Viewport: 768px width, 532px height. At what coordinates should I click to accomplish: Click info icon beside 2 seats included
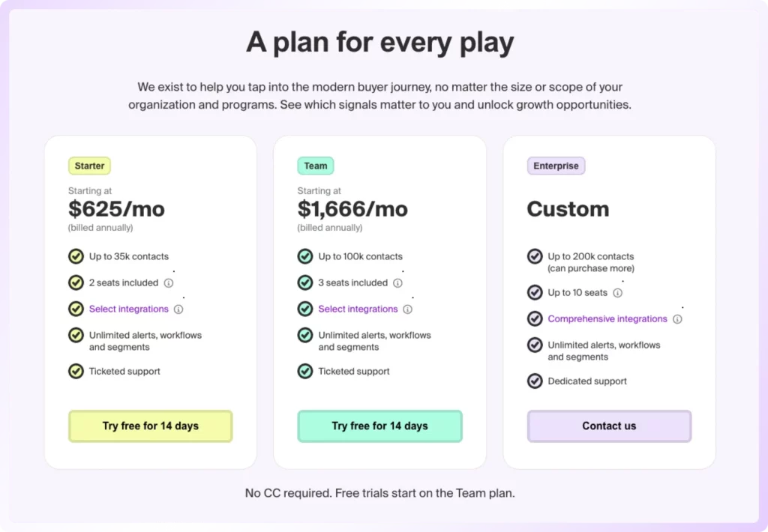(x=169, y=283)
